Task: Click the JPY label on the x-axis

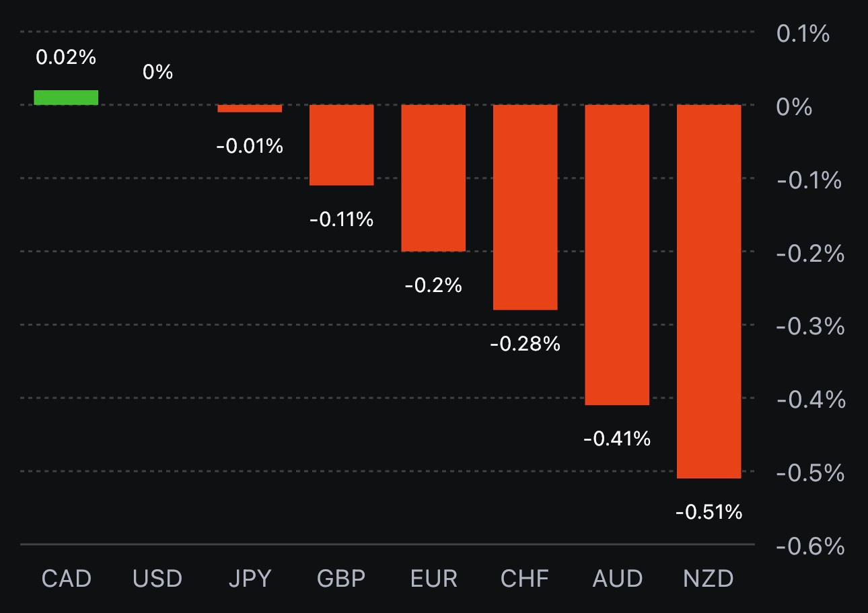Action: click(250, 579)
